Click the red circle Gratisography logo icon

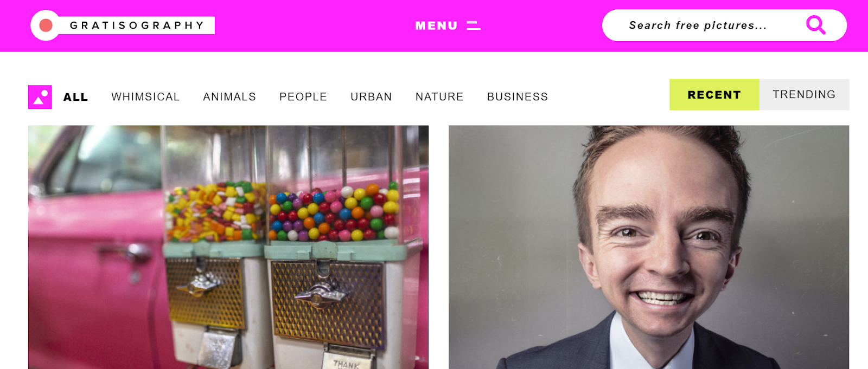[46, 25]
